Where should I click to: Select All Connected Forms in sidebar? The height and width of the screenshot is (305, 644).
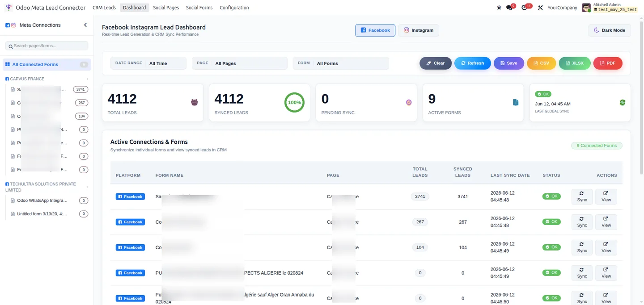[47, 64]
